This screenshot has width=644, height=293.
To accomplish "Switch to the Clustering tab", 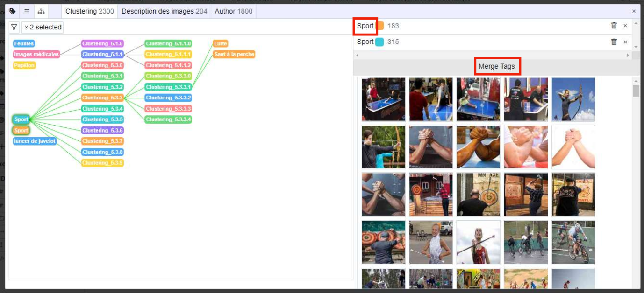I will [90, 11].
